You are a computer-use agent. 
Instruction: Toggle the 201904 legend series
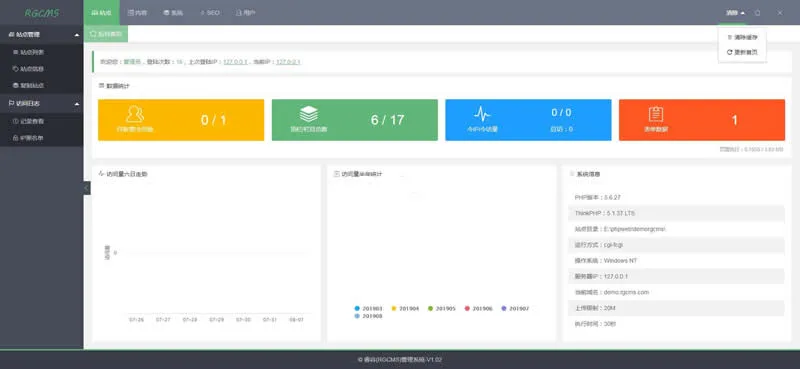[405, 309]
